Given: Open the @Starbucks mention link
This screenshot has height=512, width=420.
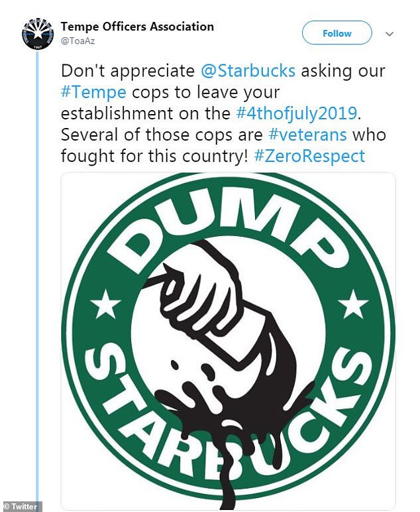Looking at the screenshot, I should (248, 70).
